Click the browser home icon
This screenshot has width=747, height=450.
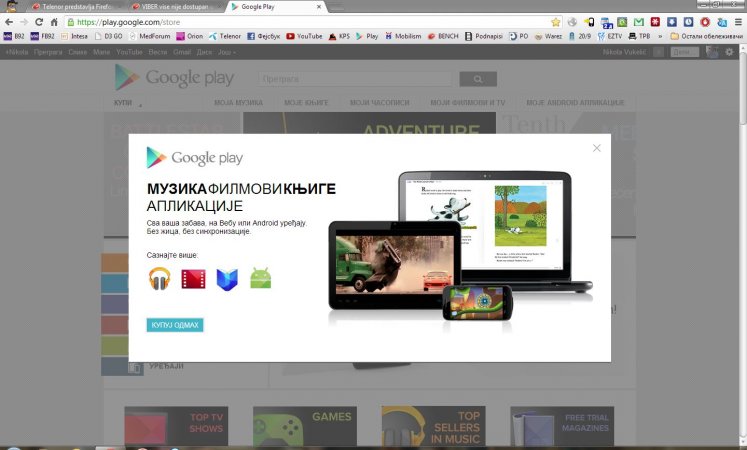tap(54, 22)
